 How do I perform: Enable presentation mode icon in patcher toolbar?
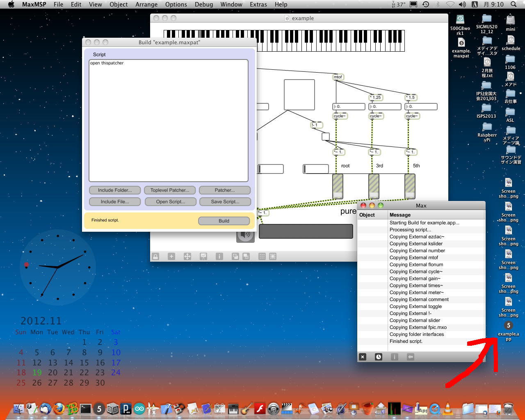point(203,256)
